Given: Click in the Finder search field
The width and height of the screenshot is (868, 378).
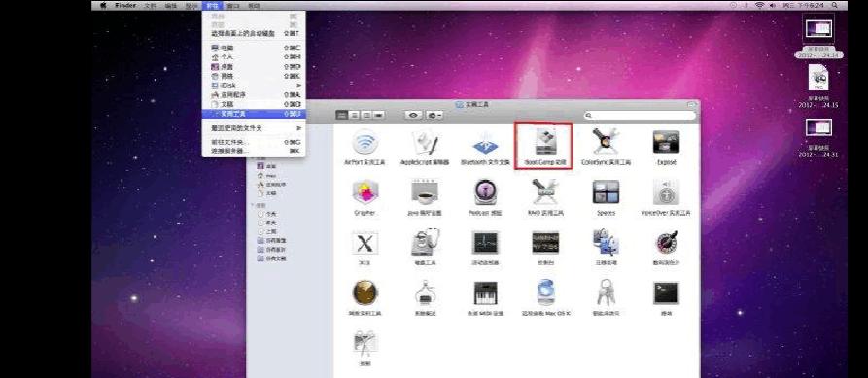Looking at the screenshot, I should point(640,116).
